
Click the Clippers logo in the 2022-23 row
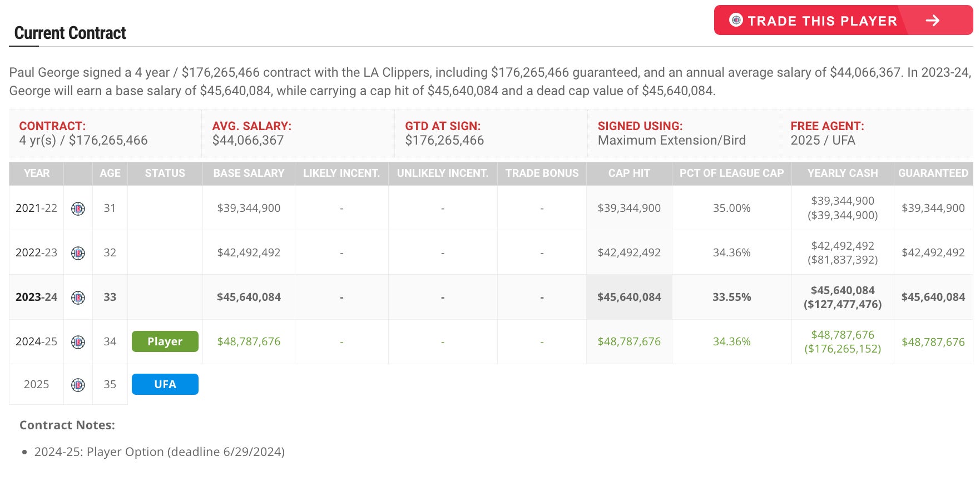(78, 253)
